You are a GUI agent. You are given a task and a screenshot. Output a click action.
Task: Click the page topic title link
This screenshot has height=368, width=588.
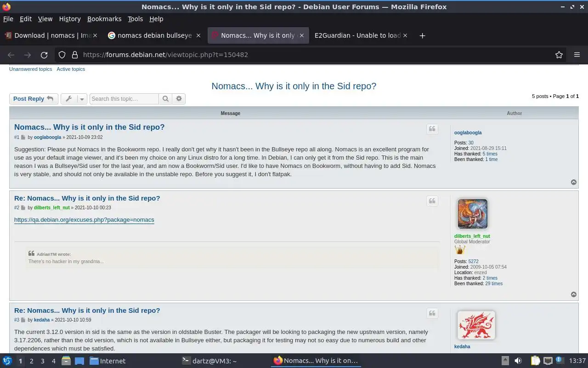(294, 86)
